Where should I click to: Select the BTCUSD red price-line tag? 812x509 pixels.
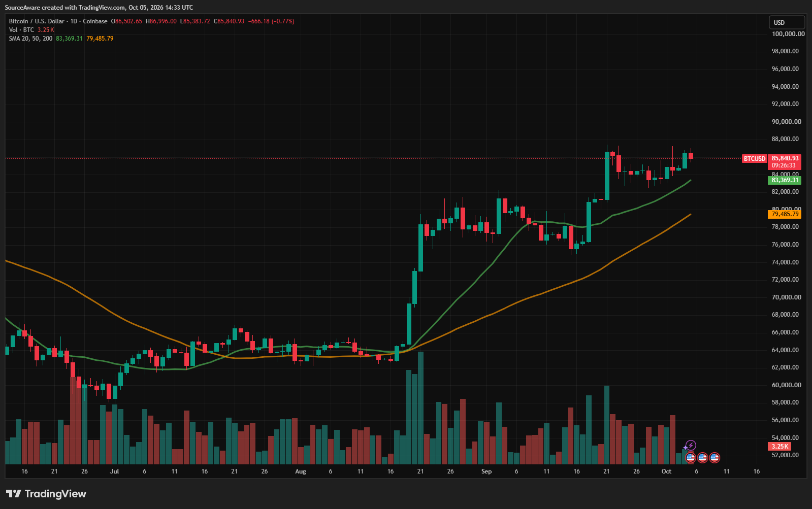(x=755, y=159)
